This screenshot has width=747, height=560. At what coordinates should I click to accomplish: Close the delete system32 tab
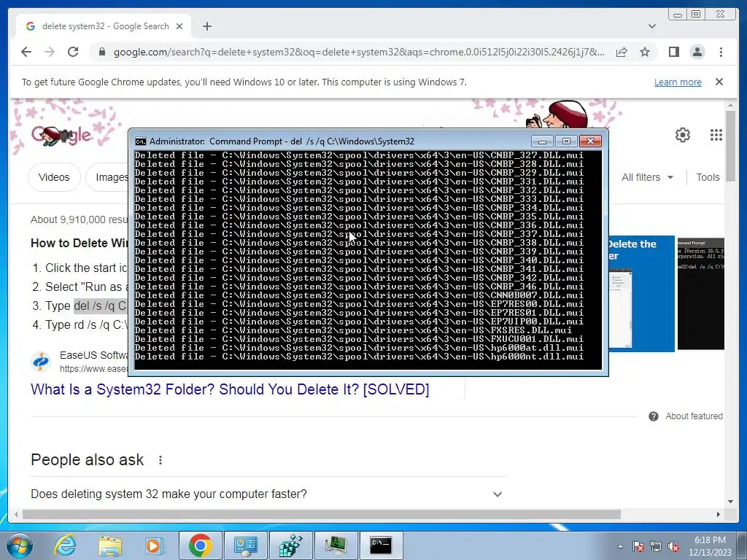(179, 26)
